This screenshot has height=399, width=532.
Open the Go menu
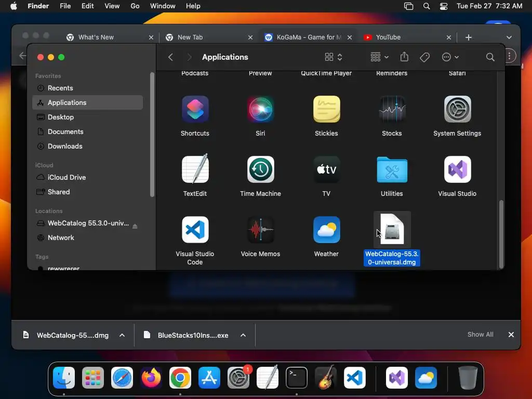[x=135, y=6]
